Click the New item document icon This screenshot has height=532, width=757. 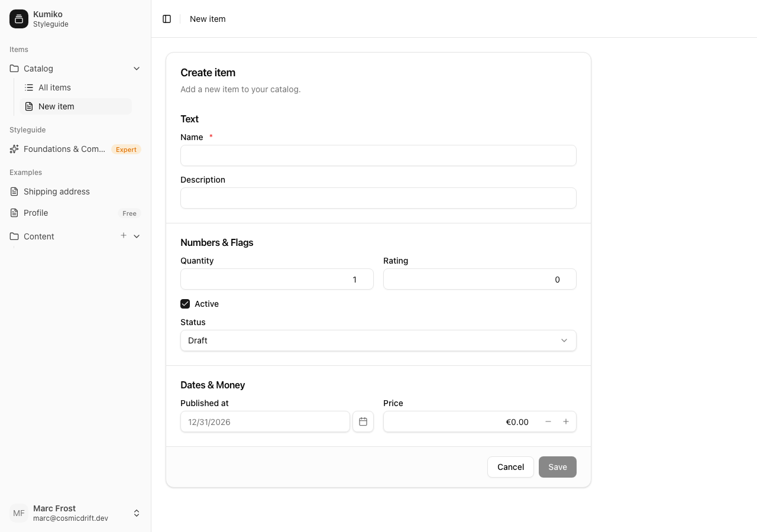(x=29, y=106)
